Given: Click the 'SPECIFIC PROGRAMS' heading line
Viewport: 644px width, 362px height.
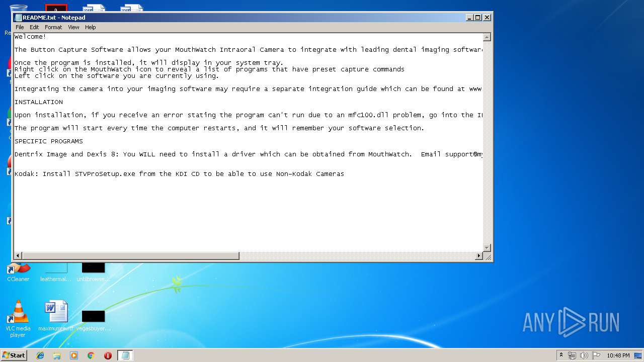Looking at the screenshot, I should (49, 141).
